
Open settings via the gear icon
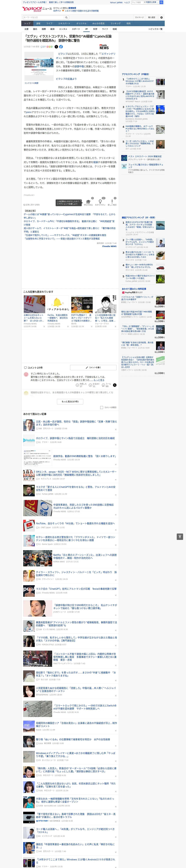(x=161, y=18)
